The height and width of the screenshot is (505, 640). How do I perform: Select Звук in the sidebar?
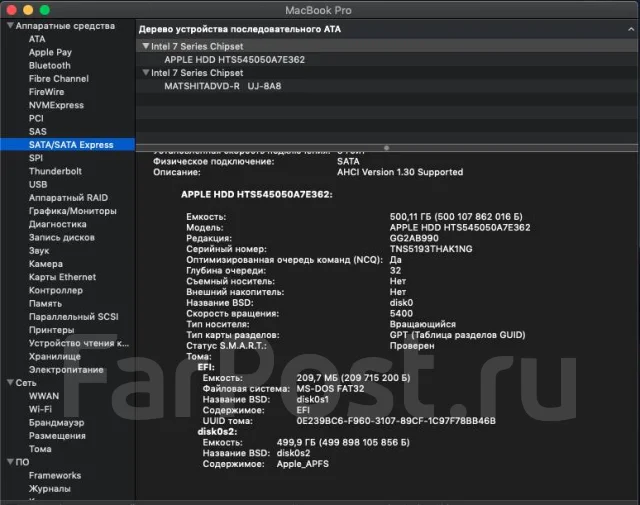click(x=39, y=251)
